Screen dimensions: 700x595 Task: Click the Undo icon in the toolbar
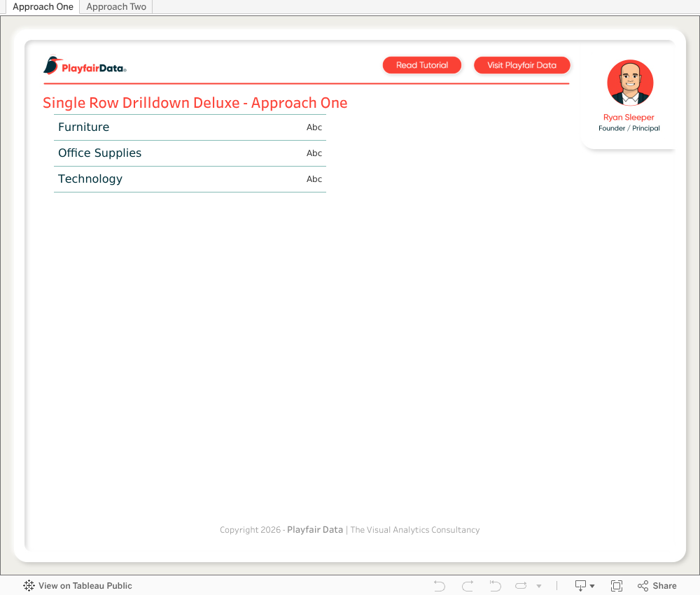tap(440, 586)
